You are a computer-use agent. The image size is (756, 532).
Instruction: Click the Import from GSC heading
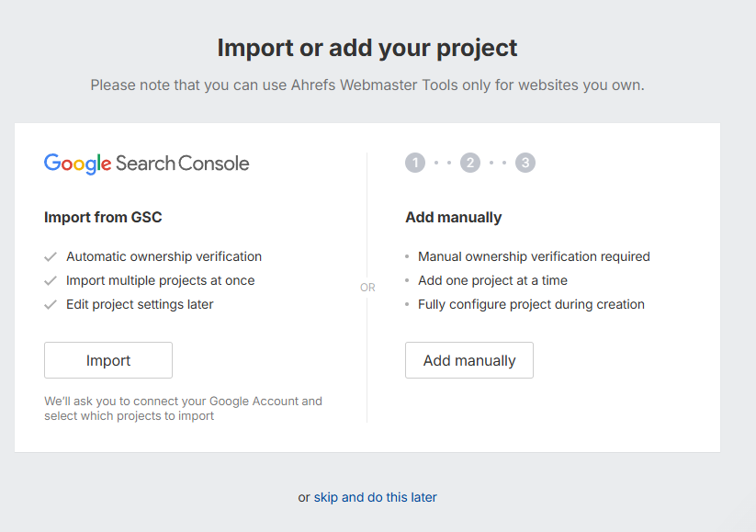[x=103, y=217]
